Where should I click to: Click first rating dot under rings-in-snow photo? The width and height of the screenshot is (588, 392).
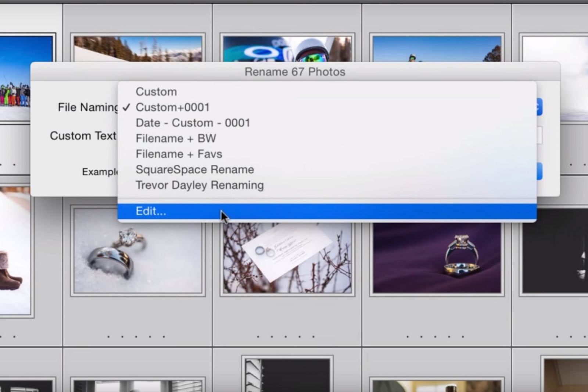[x=108, y=336]
